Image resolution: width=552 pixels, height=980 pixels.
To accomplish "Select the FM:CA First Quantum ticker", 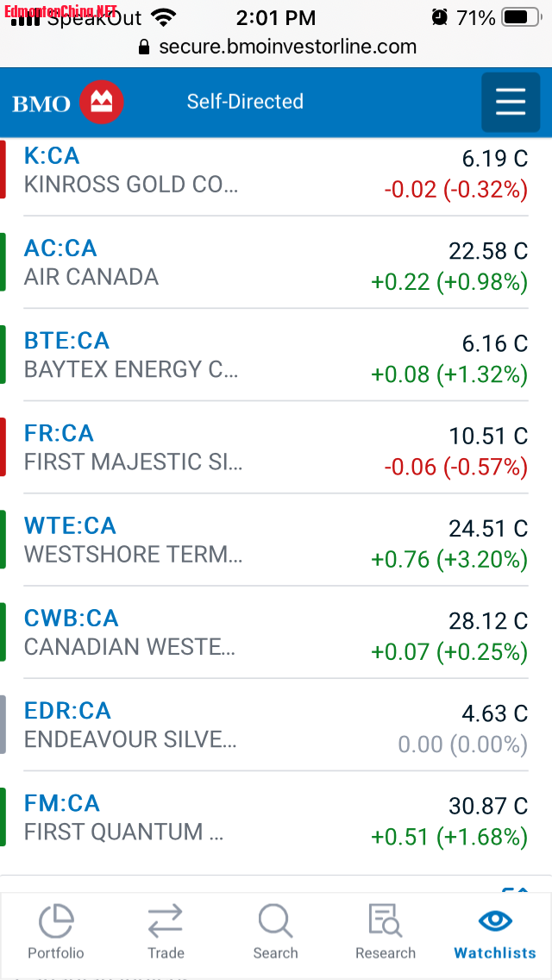I will (x=62, y=803).
